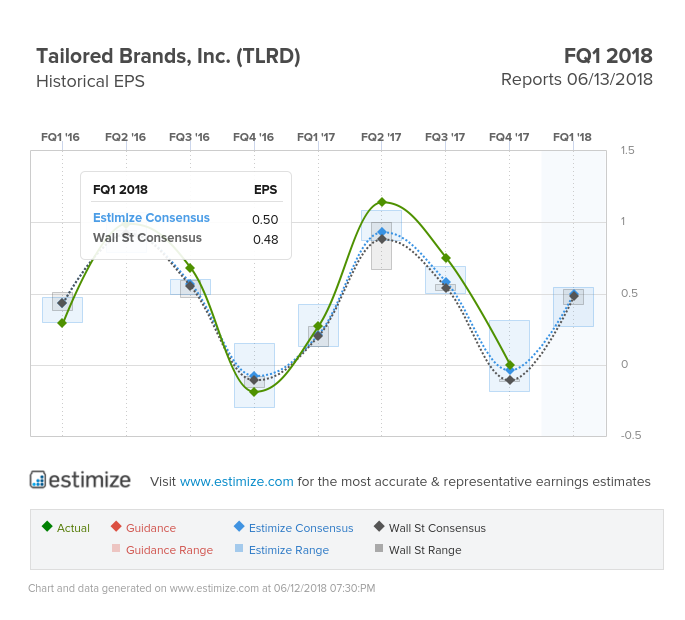Click the FQ4 '16 blue Estimize consensus point
The image size is (685, 620).
click(x=254, y=376)
